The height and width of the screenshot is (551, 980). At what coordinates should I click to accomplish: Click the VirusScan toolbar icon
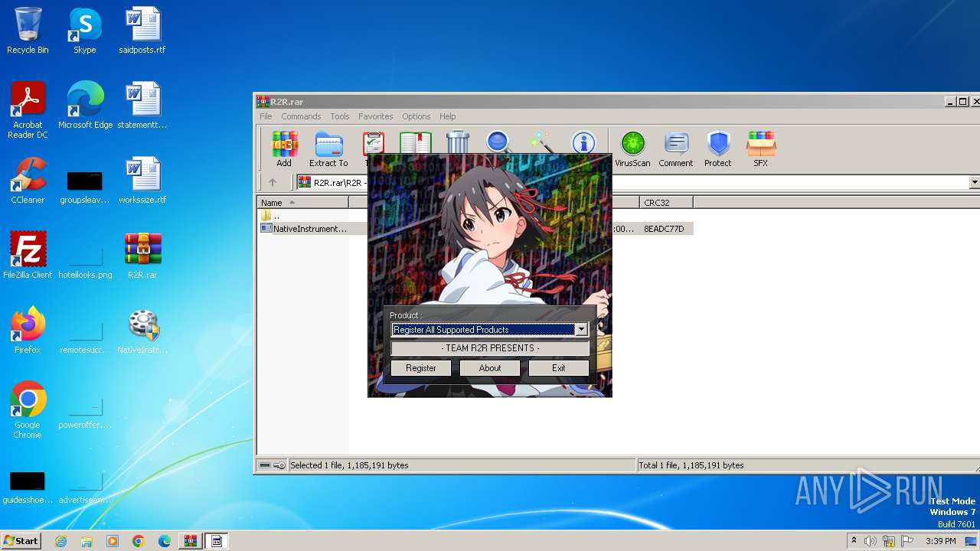[632, 148]
